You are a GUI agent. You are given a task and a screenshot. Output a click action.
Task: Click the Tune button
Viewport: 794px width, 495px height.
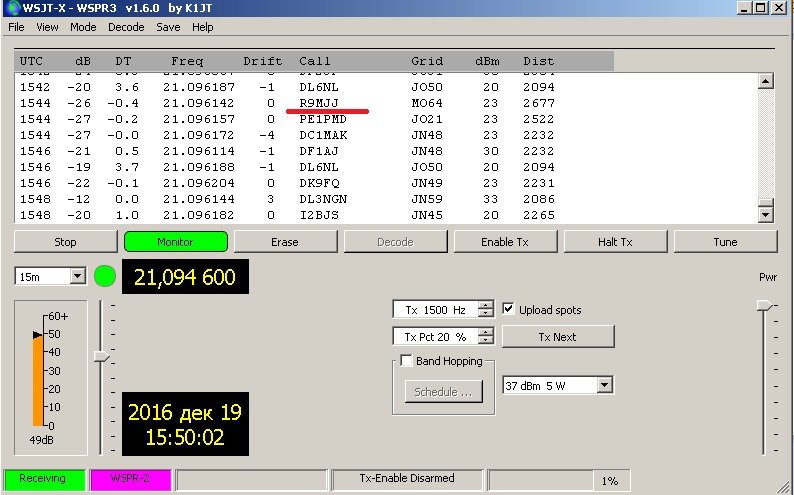[x=725, y=242]
